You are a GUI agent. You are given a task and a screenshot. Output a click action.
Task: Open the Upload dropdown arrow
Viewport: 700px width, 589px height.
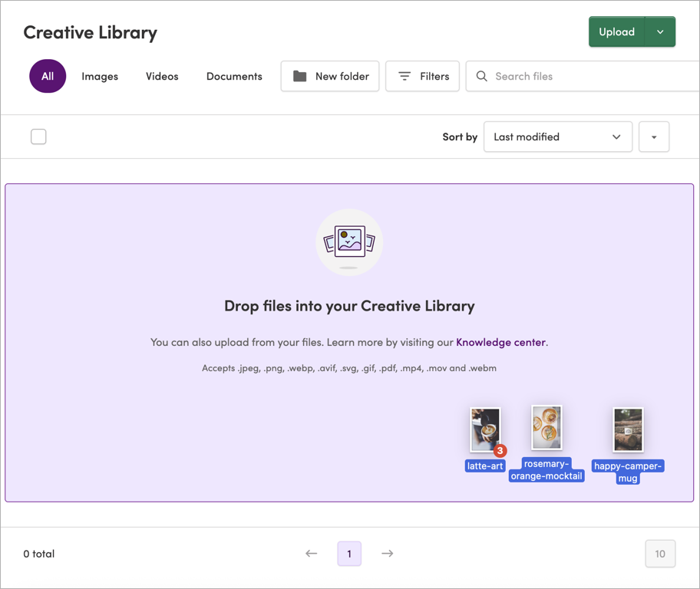click(x=660, y=31)
